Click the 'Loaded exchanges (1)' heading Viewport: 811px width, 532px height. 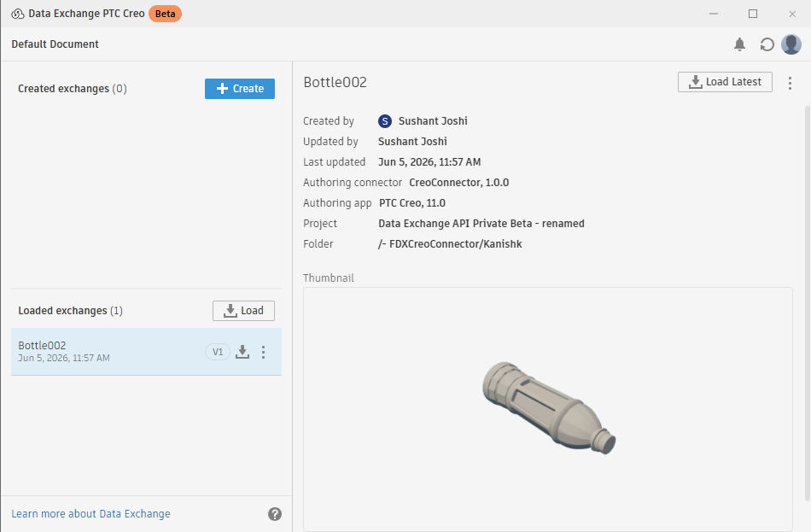point(70,311)
